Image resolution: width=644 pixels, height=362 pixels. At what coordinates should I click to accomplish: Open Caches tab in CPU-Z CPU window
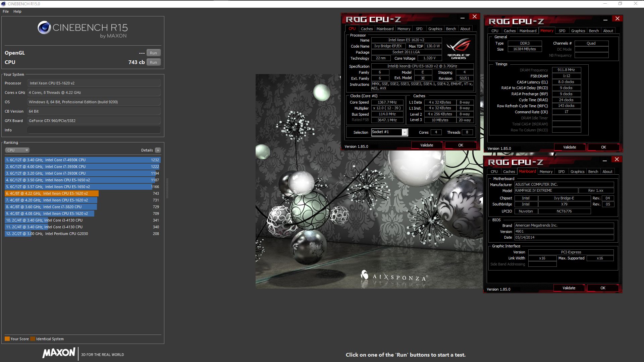[367, 29]
